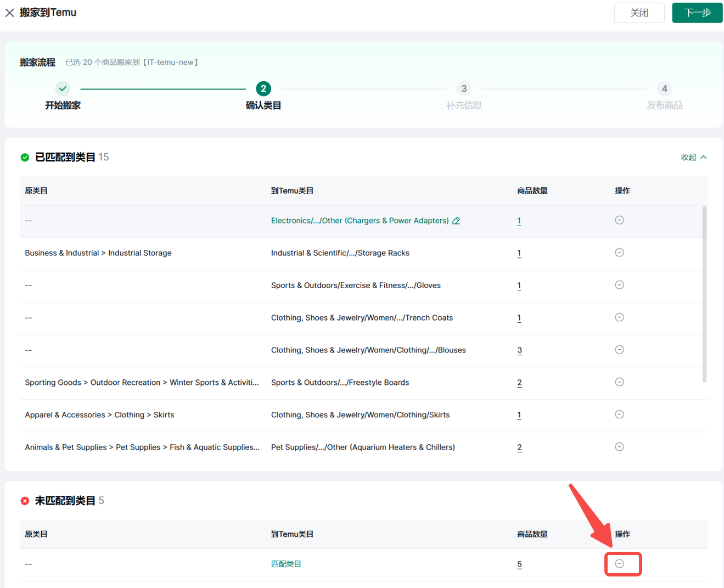Remove the Aquarium Heaters & Chillers row
Image resolution: width=724 pixels, height=588 pixels.
[x=619, y=447]
